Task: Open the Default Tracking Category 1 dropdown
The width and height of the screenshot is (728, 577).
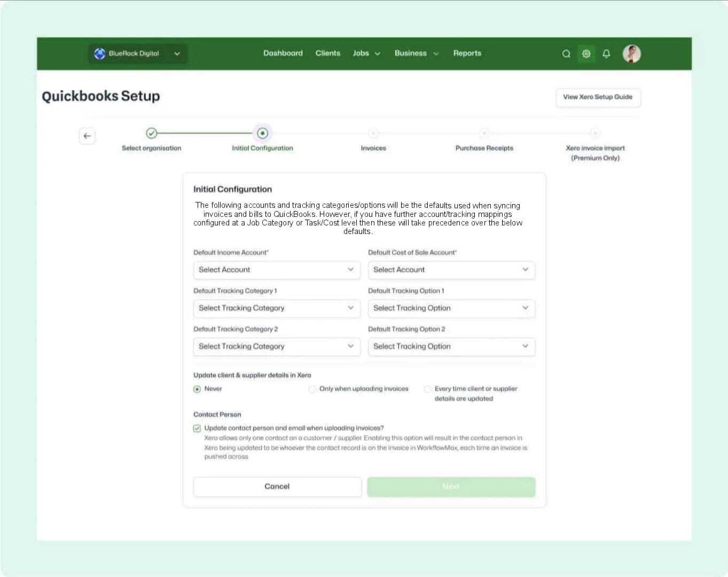Action: coord(277,308)
